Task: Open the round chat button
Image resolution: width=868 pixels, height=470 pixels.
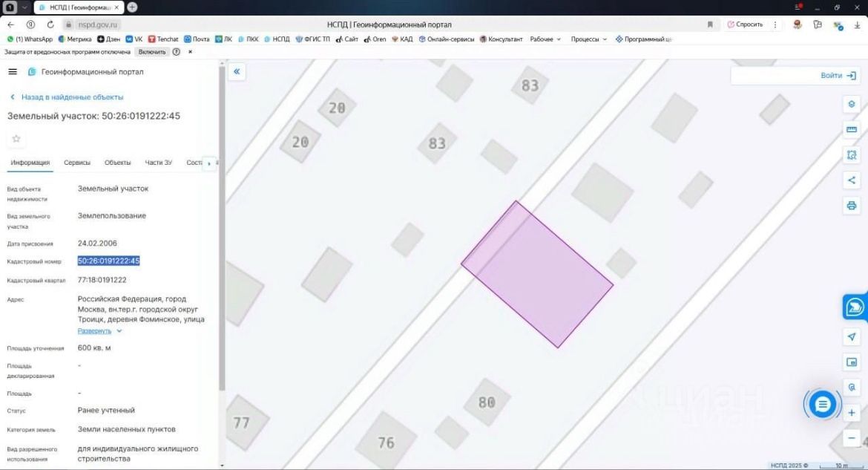Action: (x=822, y=404)
